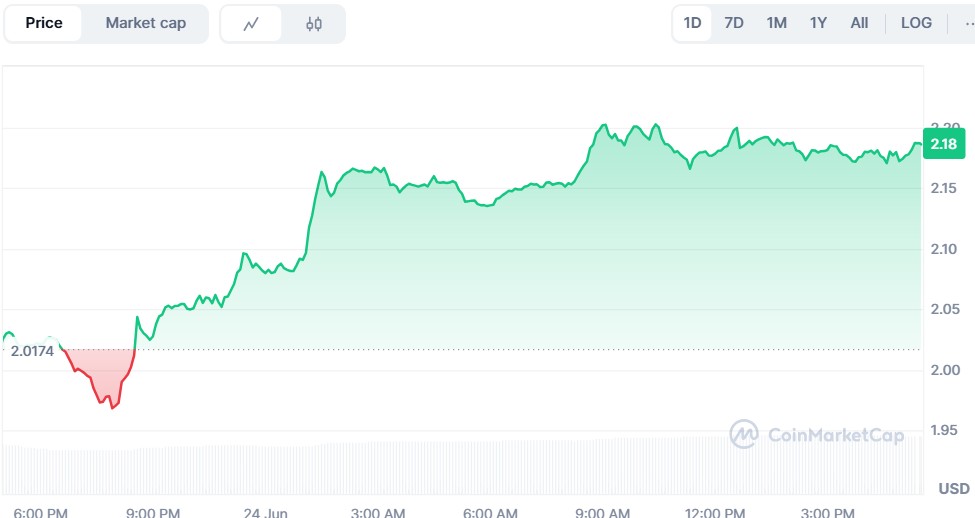
Task: Click the green 2.18 current price badge
Action: (x=942, y=145)
